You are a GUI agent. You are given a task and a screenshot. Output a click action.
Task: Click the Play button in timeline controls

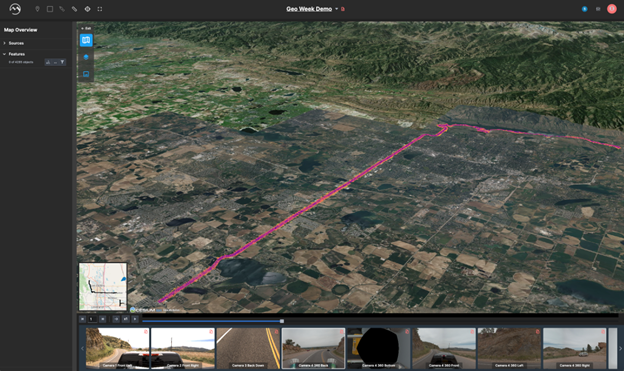[x=135, y=319]
